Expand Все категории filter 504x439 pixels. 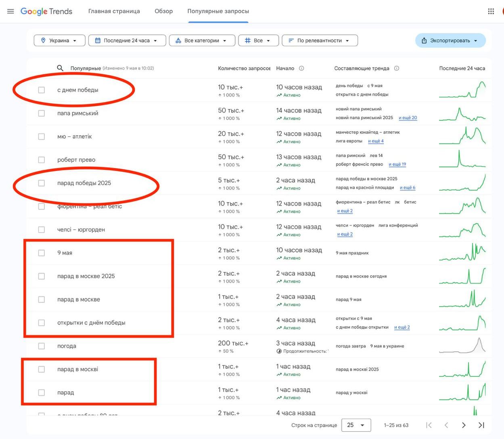[202, 40]
